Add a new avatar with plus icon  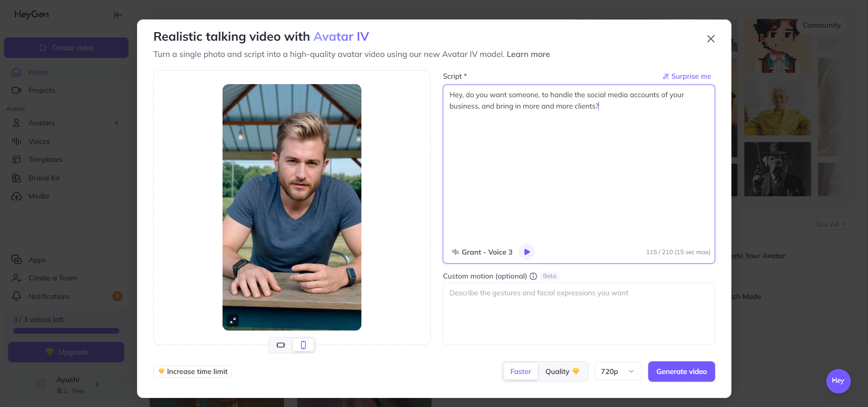116,123
